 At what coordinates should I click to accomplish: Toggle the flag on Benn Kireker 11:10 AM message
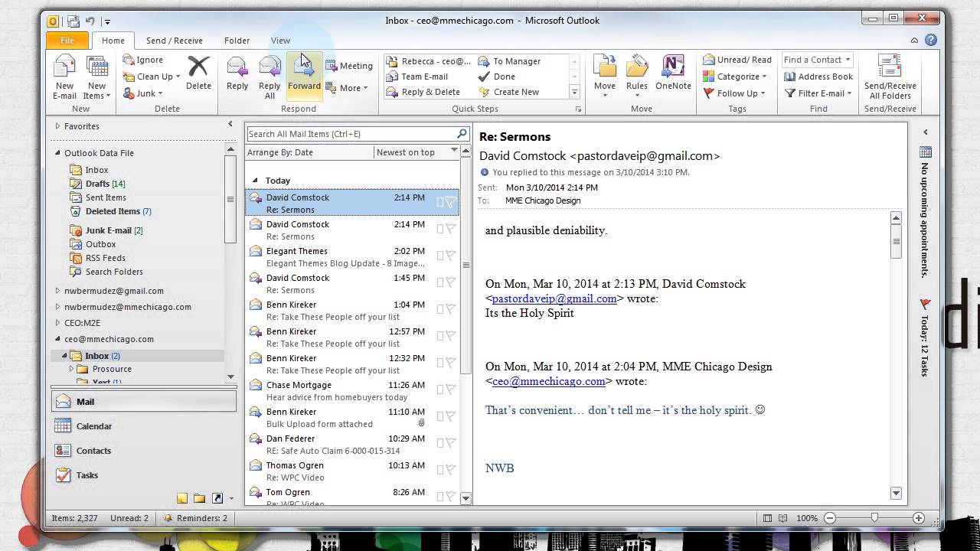pos(451,417)
